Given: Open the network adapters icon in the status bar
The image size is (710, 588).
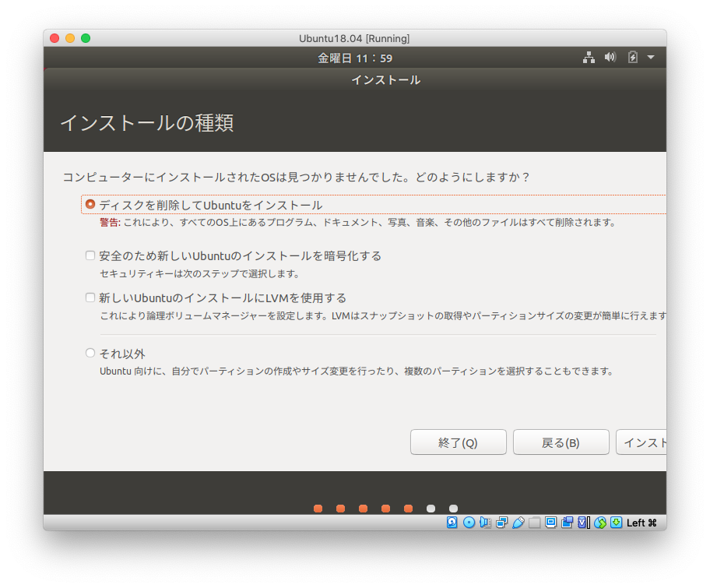Looking at the screenshot, I should [x=502, y=523].
